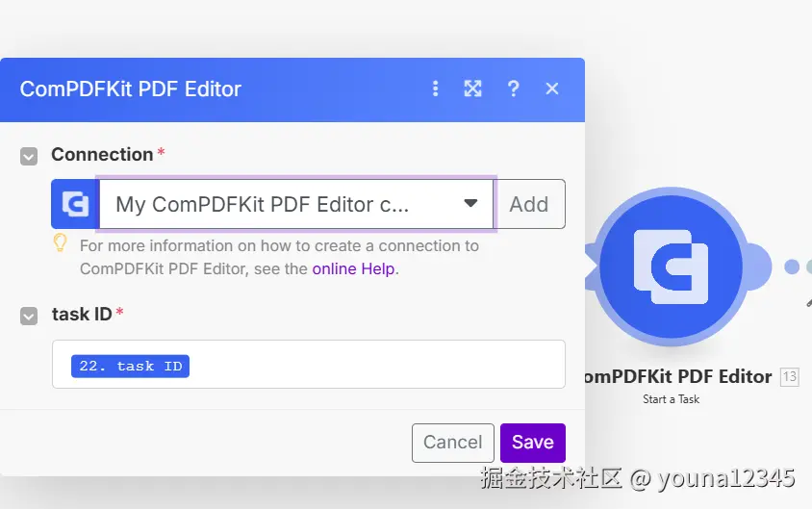Click the lightbulb hint icon
812x509 pixels.
click(x=61, y=243)
